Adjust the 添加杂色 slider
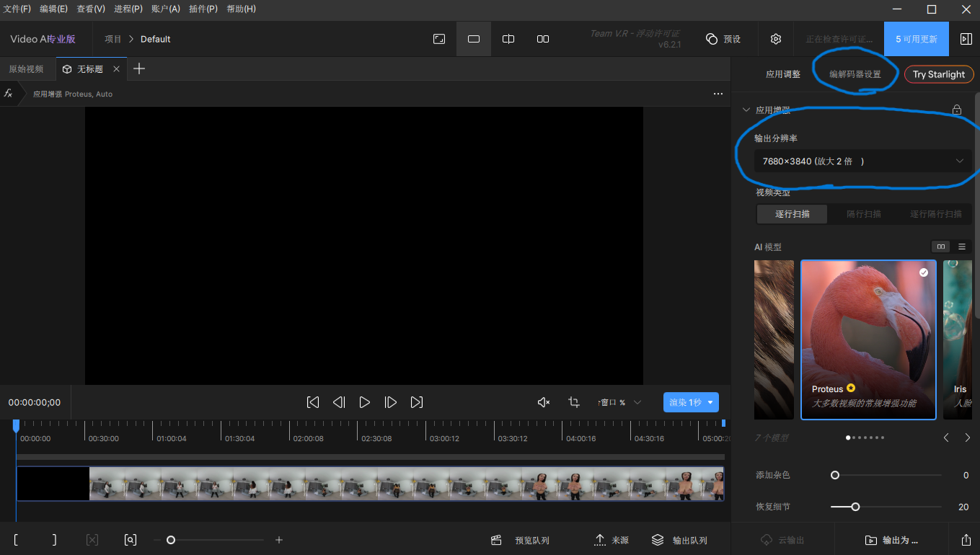The image size is (980, 555). [x=886, y=475]
